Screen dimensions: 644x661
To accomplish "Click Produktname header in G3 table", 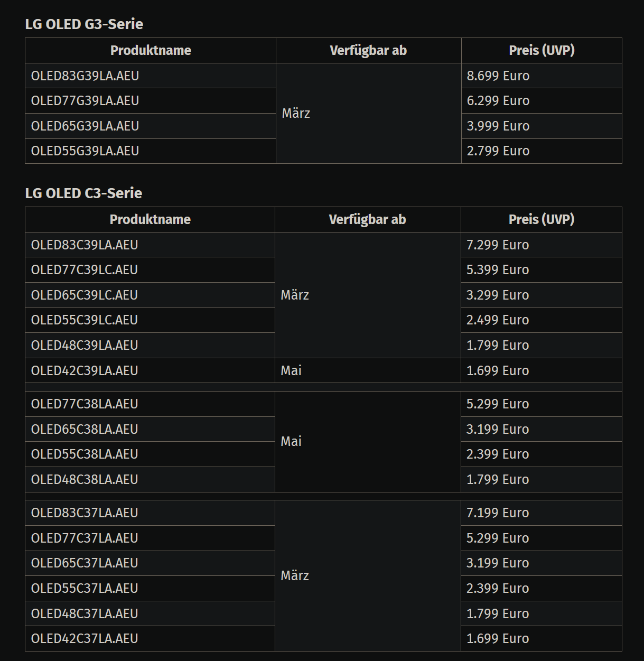I will tap(151, 50).
